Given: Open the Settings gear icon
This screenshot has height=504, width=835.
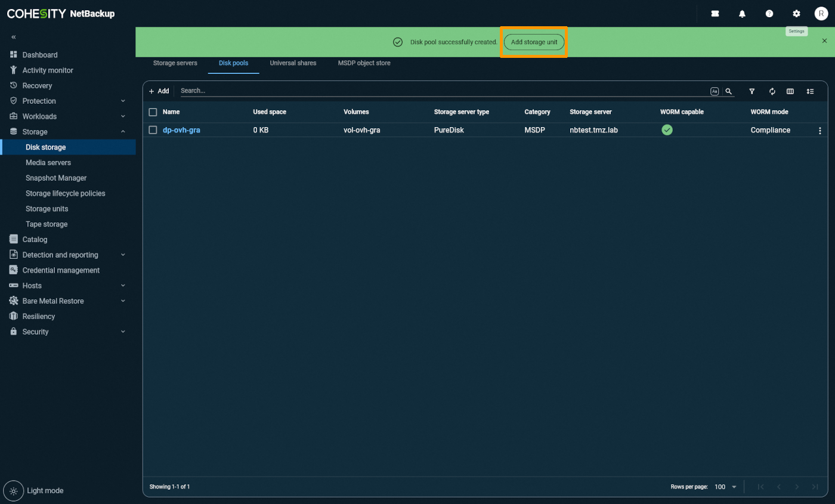Looking at the screenshot, I should [x=796, y=14].
